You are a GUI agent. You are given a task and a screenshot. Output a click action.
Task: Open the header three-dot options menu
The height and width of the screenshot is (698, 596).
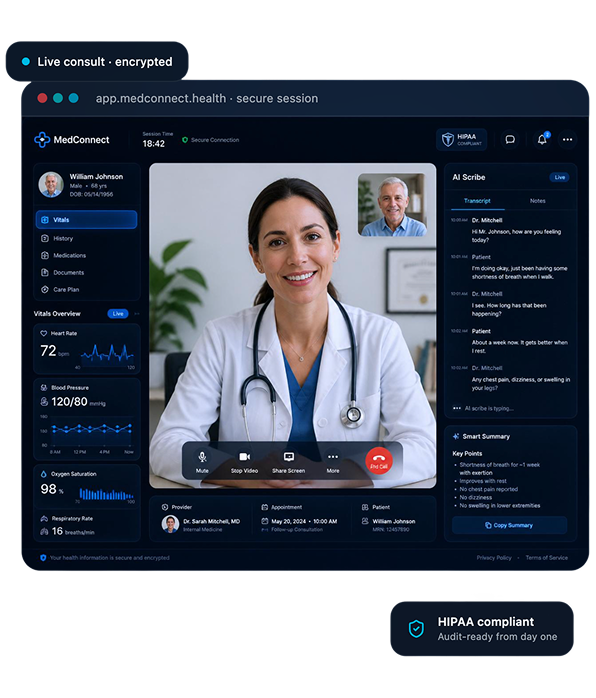(568, 140)
